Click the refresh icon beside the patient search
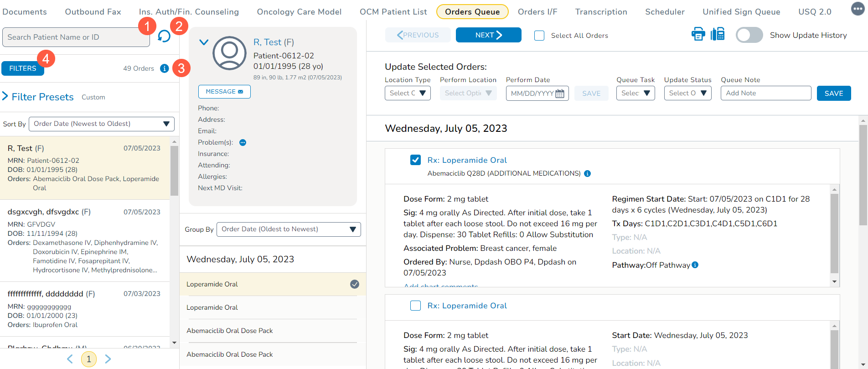This screenshot has height=369, width=868. click(164, 36)
